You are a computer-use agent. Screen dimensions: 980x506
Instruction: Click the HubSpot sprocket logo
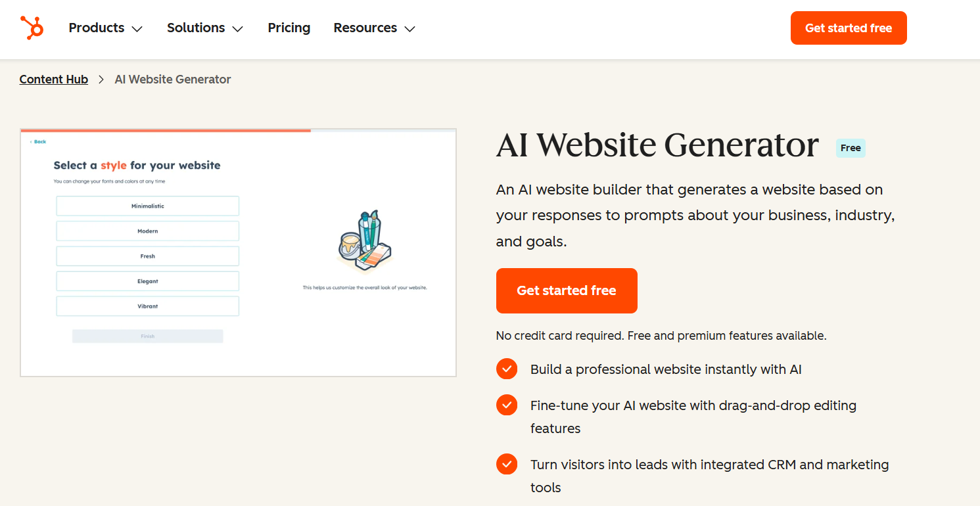tap(32, 28)
